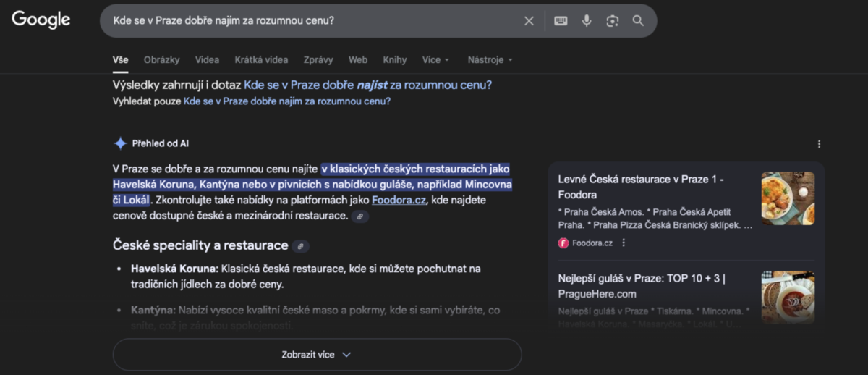Open AI overview three-dot options menu
This screenshot has height=375, width=868.
[x=819, y=144]
